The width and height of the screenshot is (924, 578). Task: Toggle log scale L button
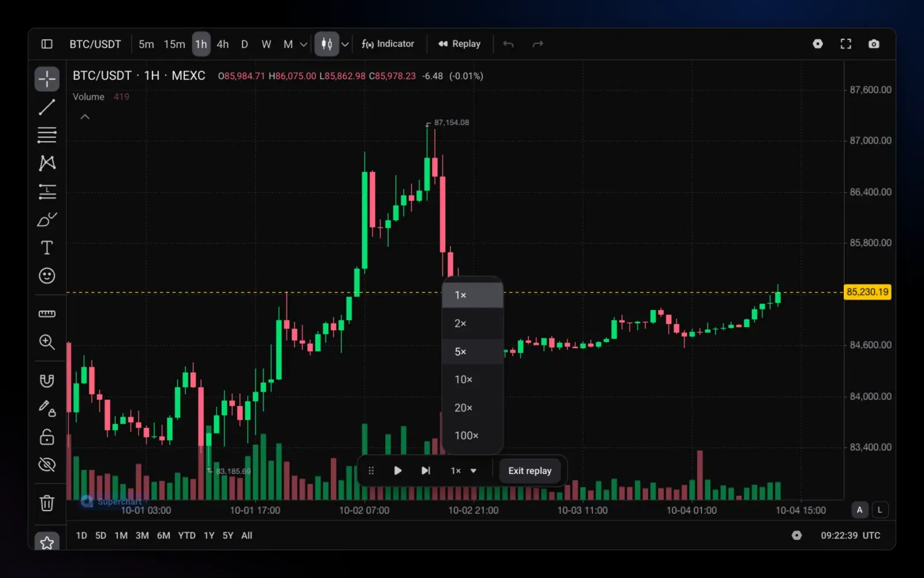(x=880, y=510)
